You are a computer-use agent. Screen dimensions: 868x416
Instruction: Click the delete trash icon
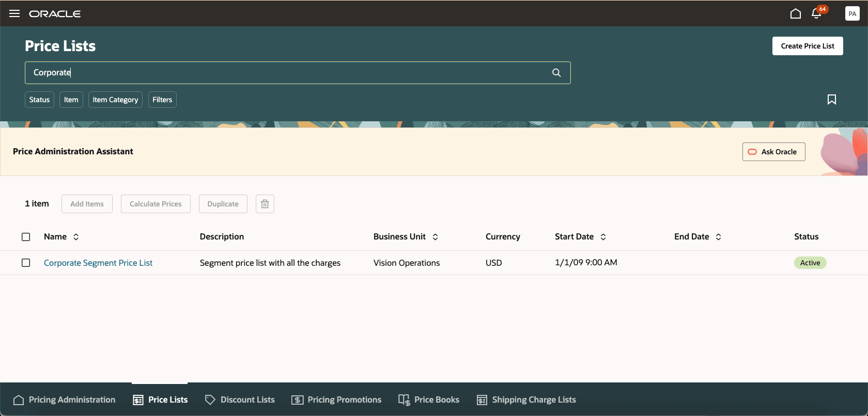tap(265, 204)
